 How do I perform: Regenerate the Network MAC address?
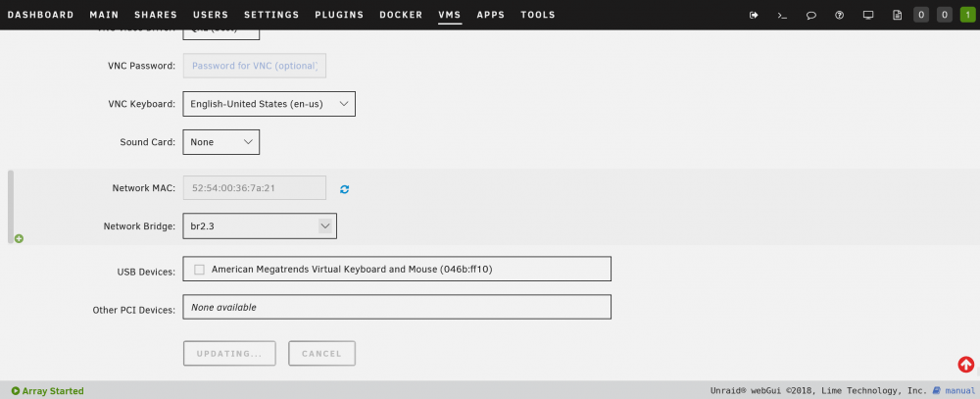click(344, 189)
